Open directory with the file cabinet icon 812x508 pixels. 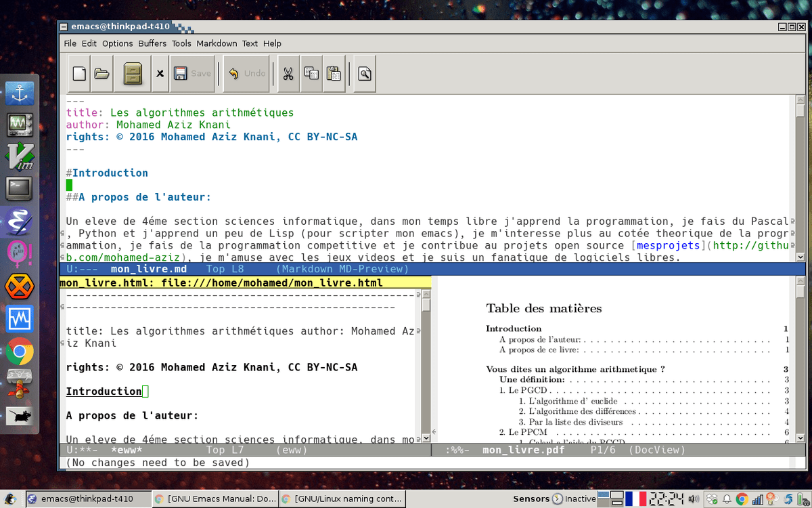(132, 73)
